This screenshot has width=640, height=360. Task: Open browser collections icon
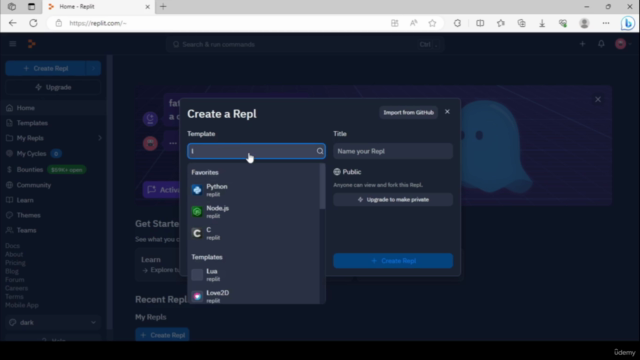(522, 23)
